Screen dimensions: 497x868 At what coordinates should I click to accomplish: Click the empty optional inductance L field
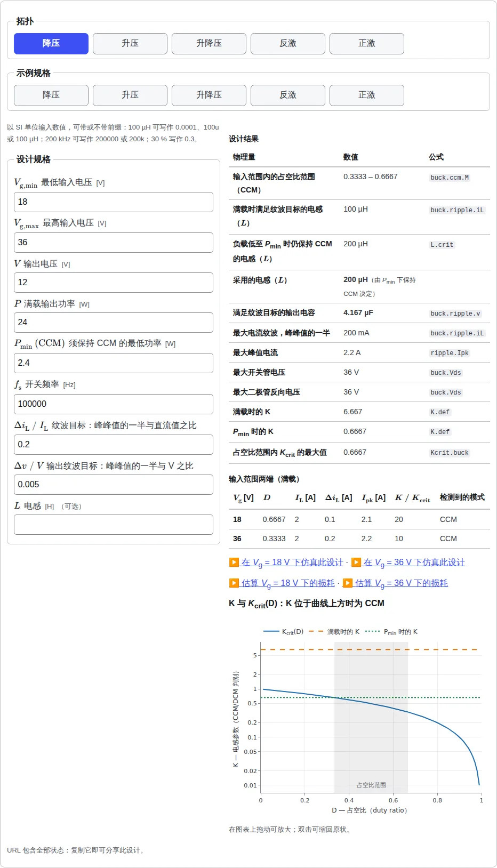114,525
